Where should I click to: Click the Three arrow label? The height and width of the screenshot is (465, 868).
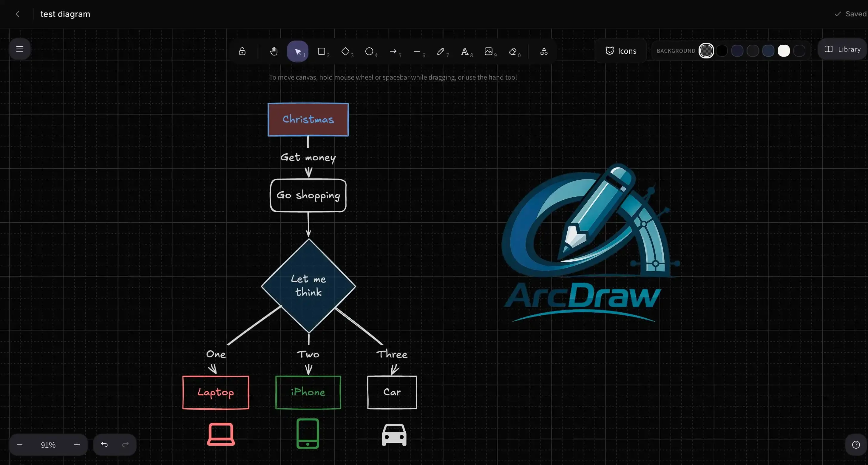pyautogui.click(x=392, y=354)
